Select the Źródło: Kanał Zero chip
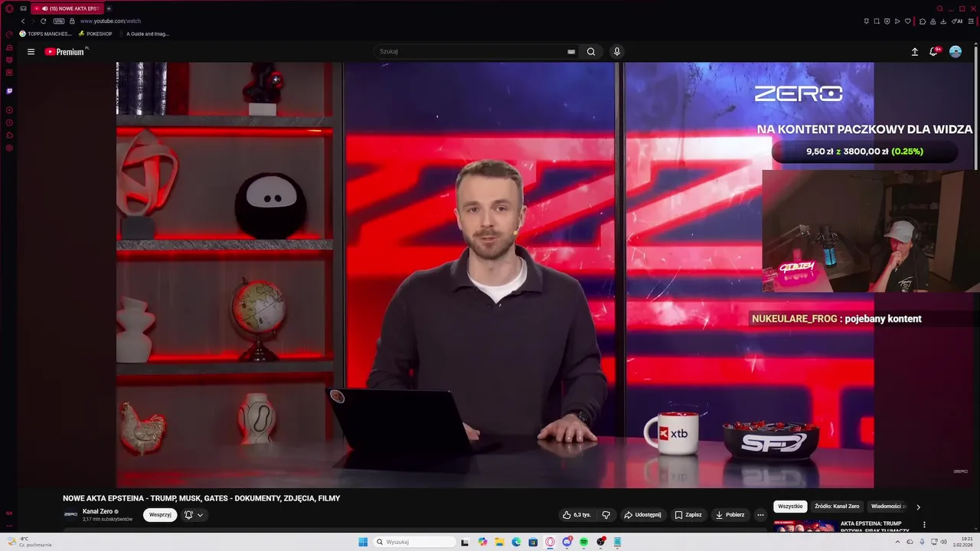 (x=837, y=507)
